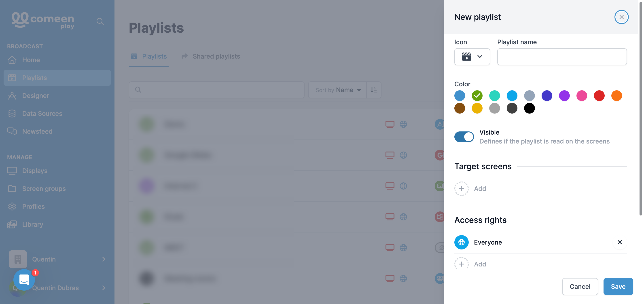Click the plus icon under Target screens
This screenshot has width=644, height=304.
461,188
